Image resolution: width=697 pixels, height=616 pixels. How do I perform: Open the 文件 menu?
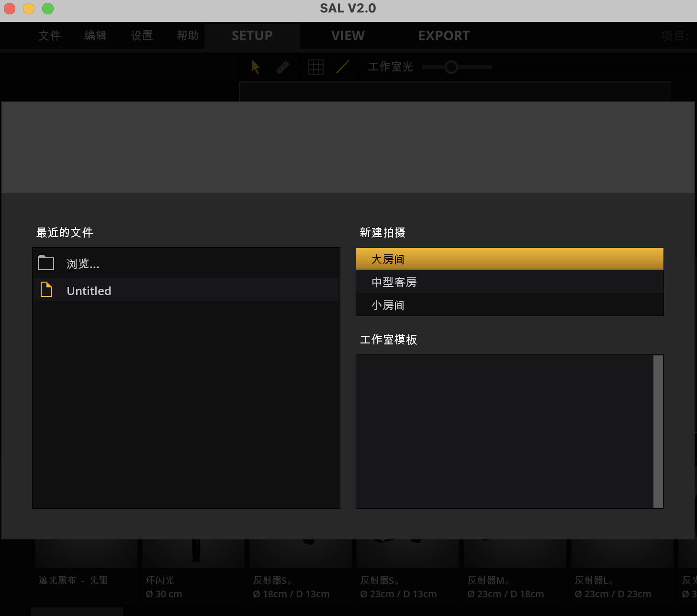[50, 35]
